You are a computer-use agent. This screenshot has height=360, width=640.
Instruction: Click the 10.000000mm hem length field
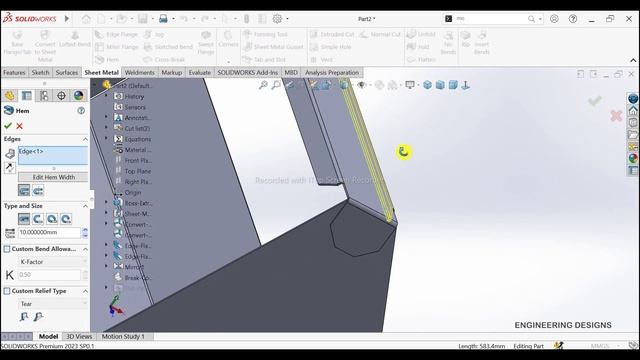click(x=49, y=232)
